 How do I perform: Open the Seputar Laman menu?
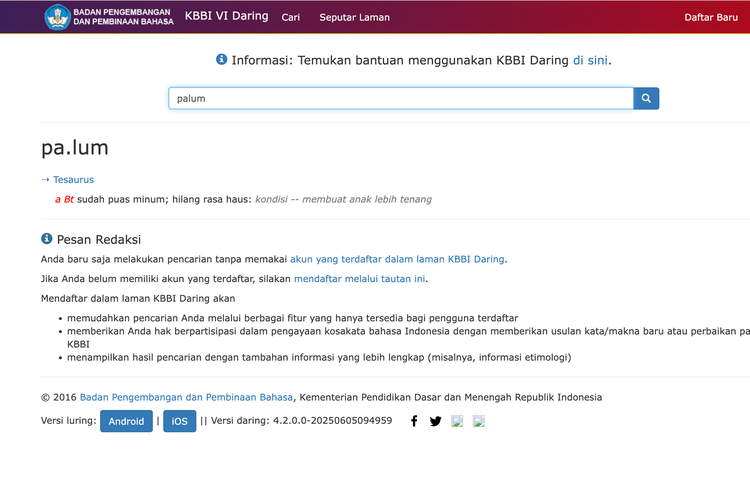(x=354, y=17)
